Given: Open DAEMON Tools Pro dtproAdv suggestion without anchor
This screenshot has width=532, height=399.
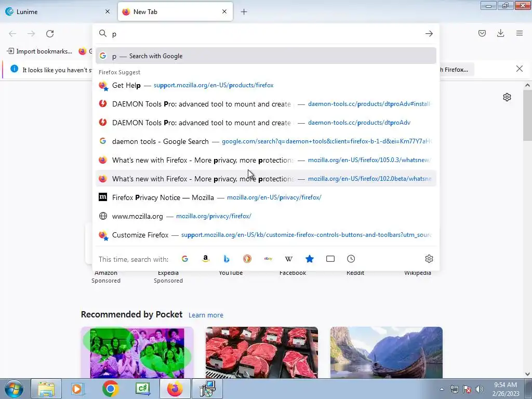Looking at the screenshot, I should [265, 123].
